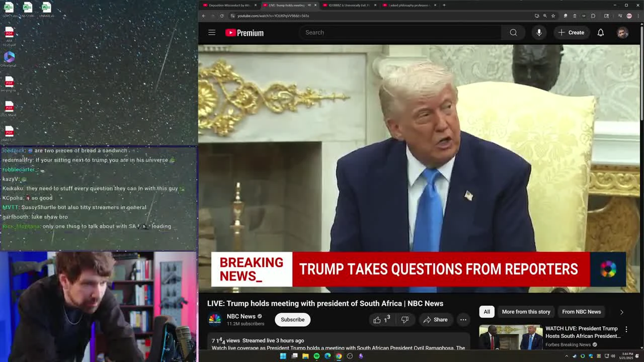Share the NBC News video

tap(435, 319)
